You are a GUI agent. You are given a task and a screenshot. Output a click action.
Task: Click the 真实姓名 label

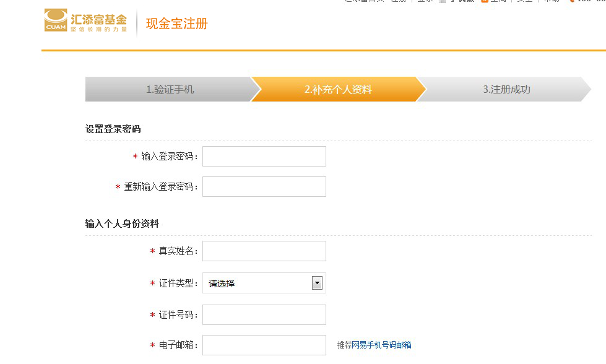(x=178, y=252)
